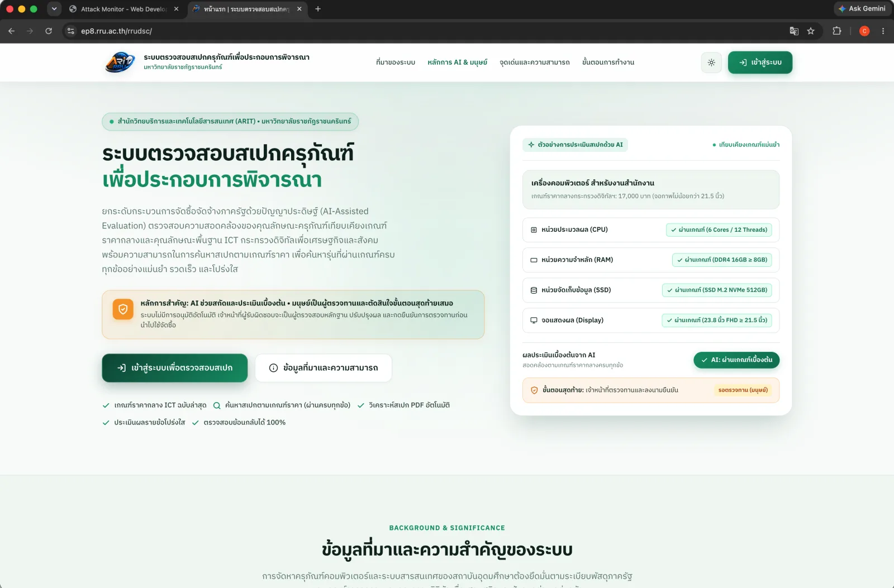Click the จอแสดงผล (Display) label

tap(572, 321)
